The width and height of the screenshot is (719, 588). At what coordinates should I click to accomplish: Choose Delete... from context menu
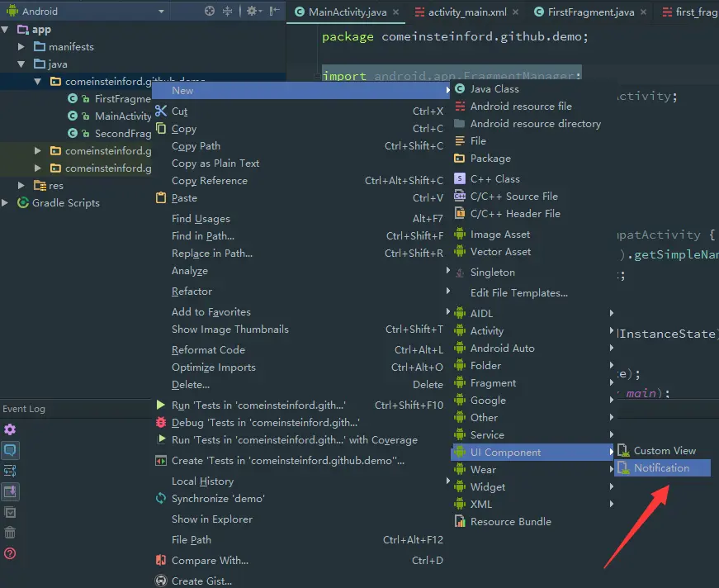coord(302,384)
